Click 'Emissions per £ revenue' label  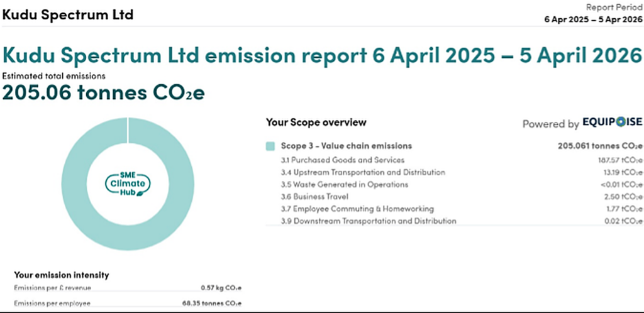[x=52, y=288]
